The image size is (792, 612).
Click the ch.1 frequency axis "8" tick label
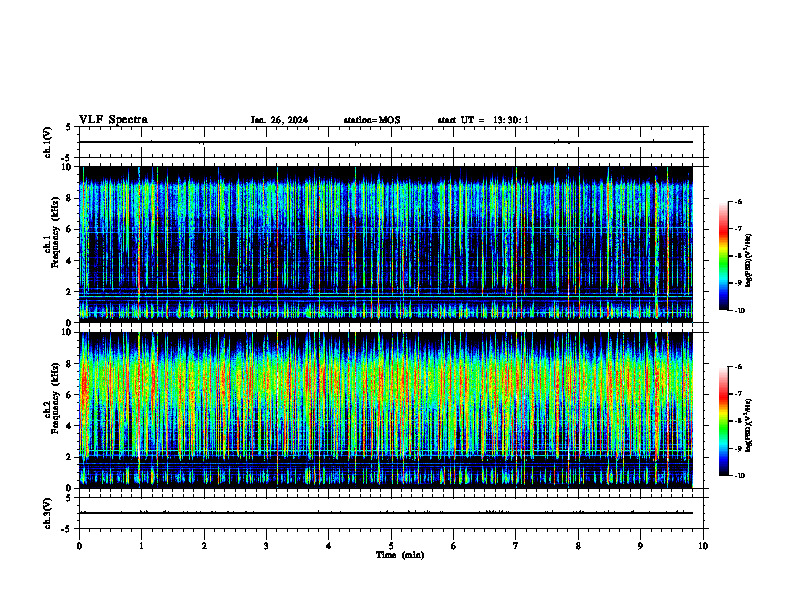click(x=69, y=198)
